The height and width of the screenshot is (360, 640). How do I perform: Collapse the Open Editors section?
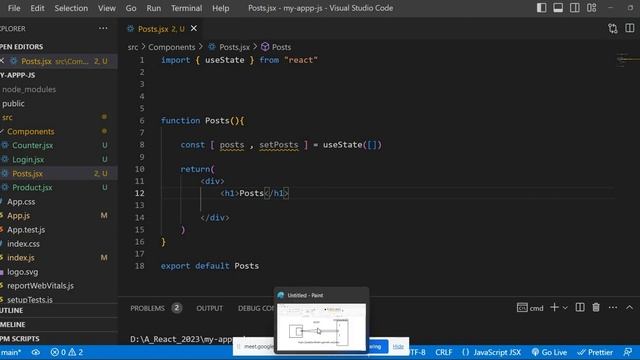[x=59, y=47]
